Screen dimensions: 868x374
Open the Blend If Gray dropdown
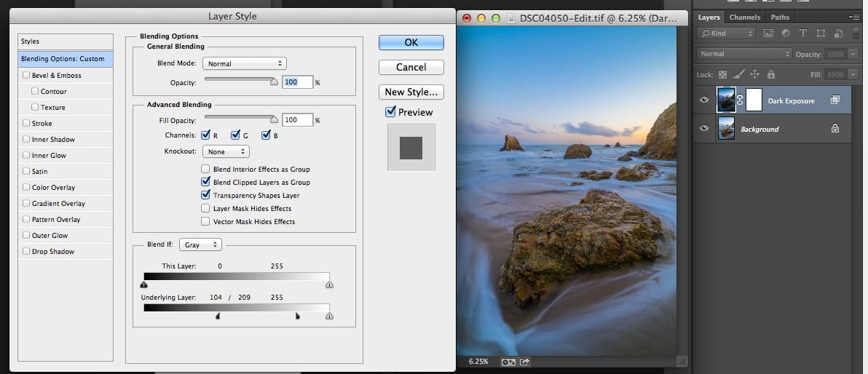click(x=201, y=244)
